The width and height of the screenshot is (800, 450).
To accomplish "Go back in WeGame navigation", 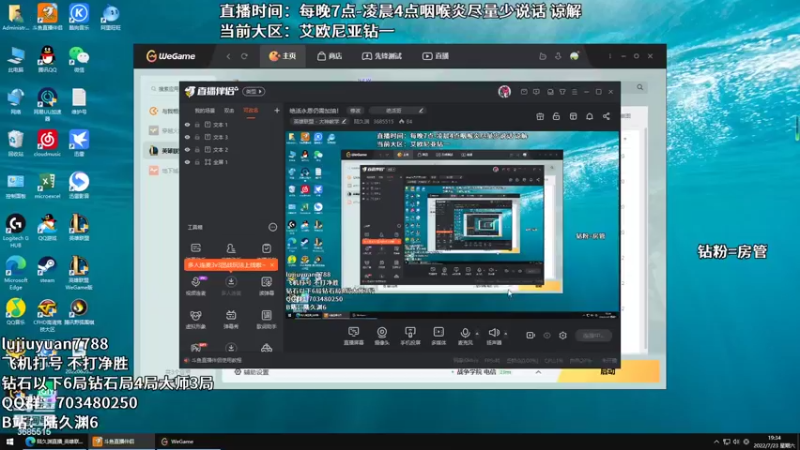I will [x=228, y=56].
